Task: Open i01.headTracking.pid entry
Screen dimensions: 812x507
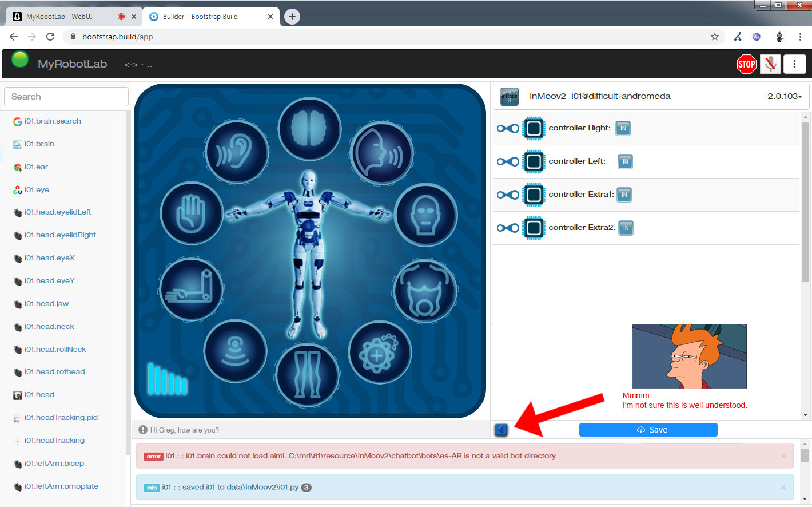Action: click(61, 418)
